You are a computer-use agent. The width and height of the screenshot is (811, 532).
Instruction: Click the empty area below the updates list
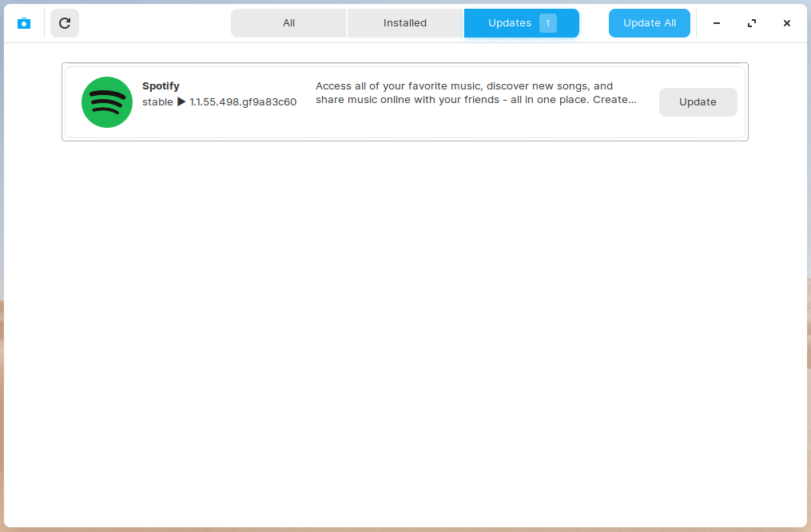tap(404, 320)
